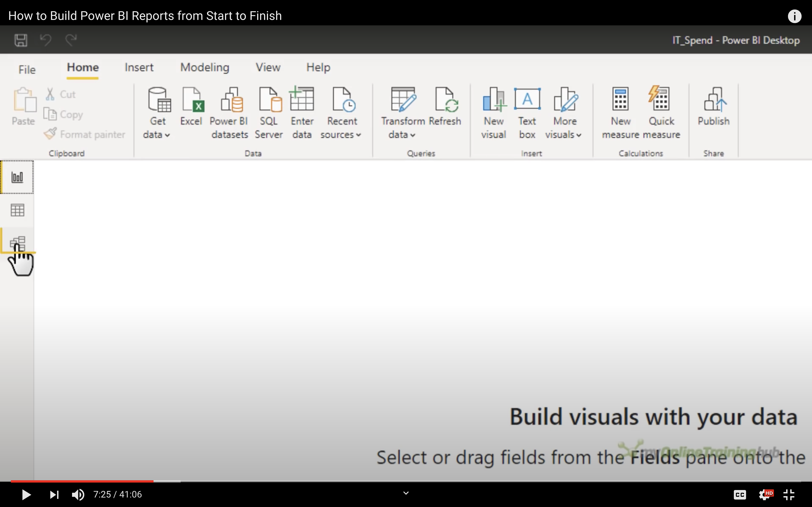Switch to Data view in sidebar
812x507 pixels.
click(17, 210)
